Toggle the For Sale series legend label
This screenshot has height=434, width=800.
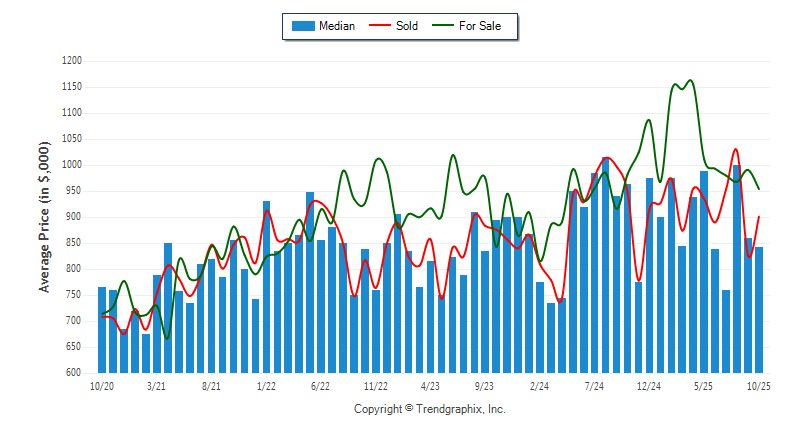[x=481, y=26]
